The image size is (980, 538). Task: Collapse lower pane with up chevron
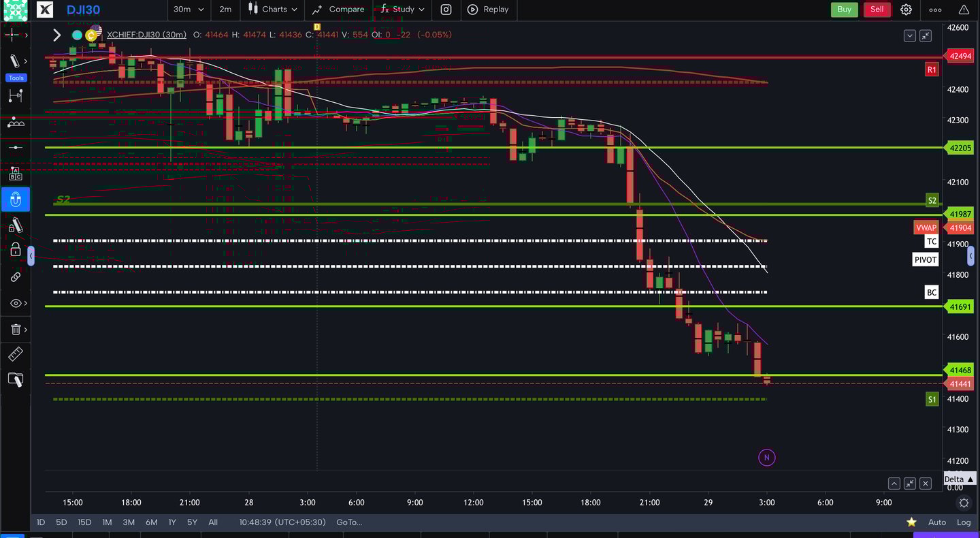tap(894, 484)
